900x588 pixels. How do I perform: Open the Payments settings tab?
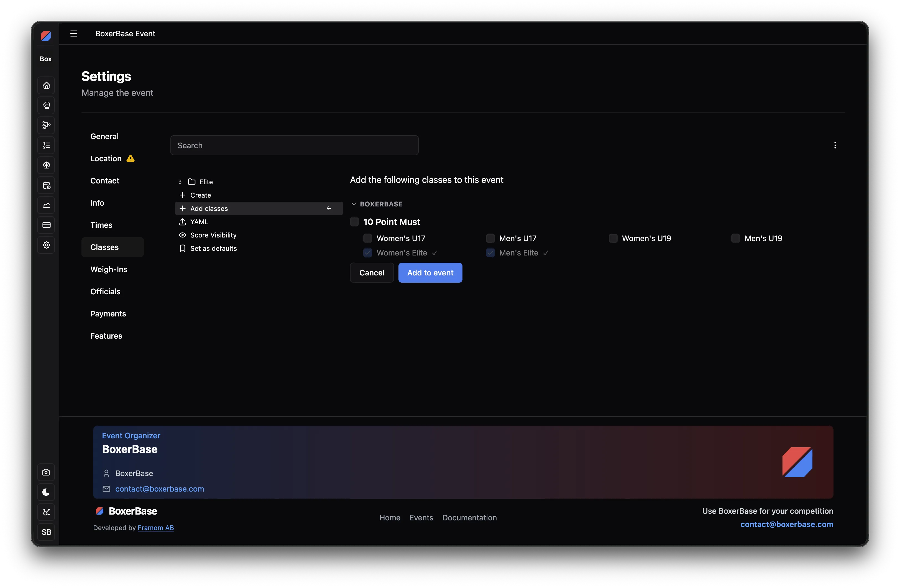(x=112, y=314)
